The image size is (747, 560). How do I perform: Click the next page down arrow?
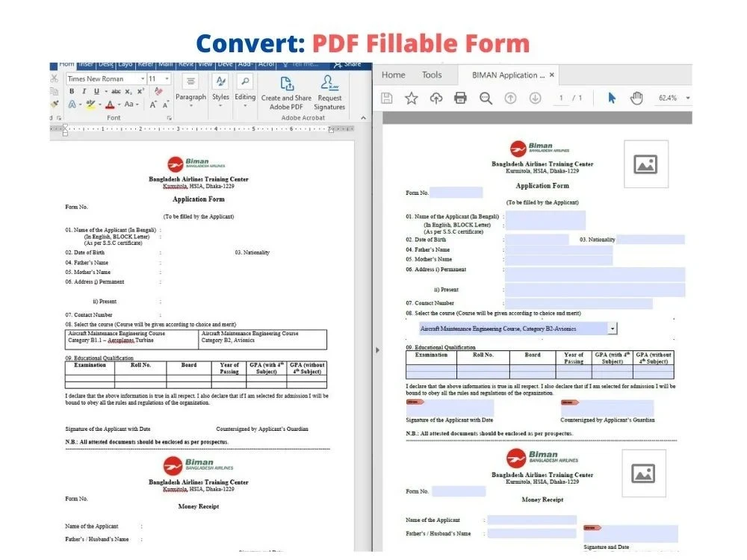[535, 98]
